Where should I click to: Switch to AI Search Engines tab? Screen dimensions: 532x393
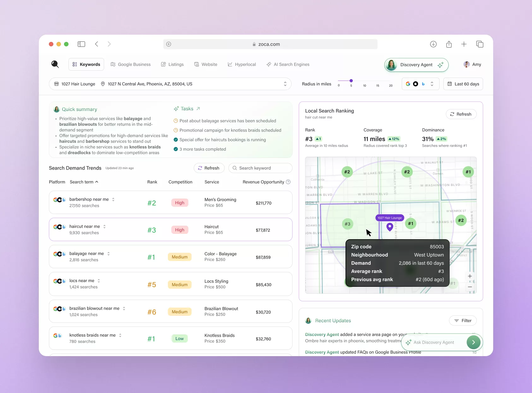click(288, 64)
